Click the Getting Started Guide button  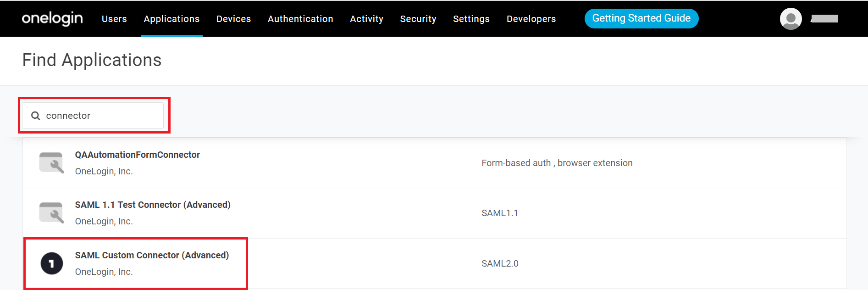641,18
